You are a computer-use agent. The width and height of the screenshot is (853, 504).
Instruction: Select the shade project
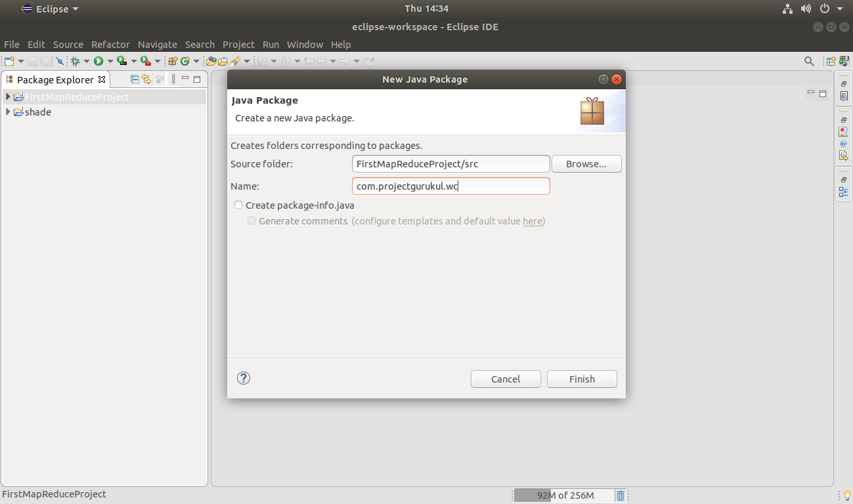click(38, 112)
